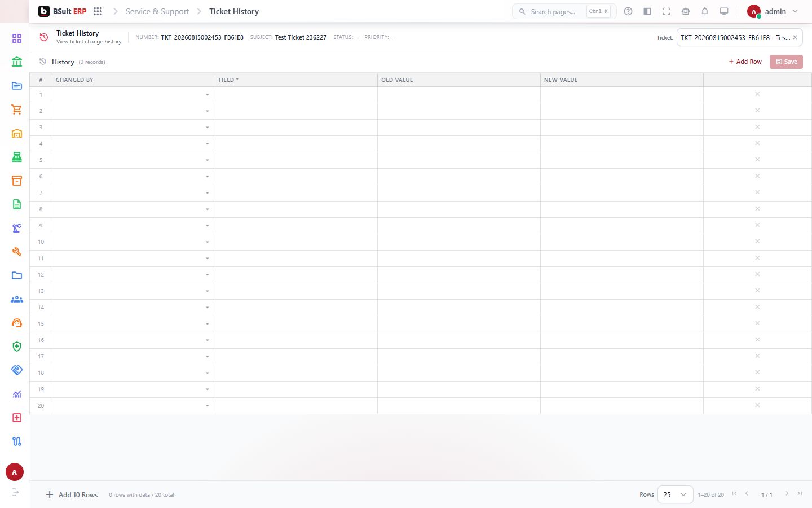The image size is (812, 508).
Task: Open the dashboard grid icon in sidebar
Action: (x=17, y=38)
